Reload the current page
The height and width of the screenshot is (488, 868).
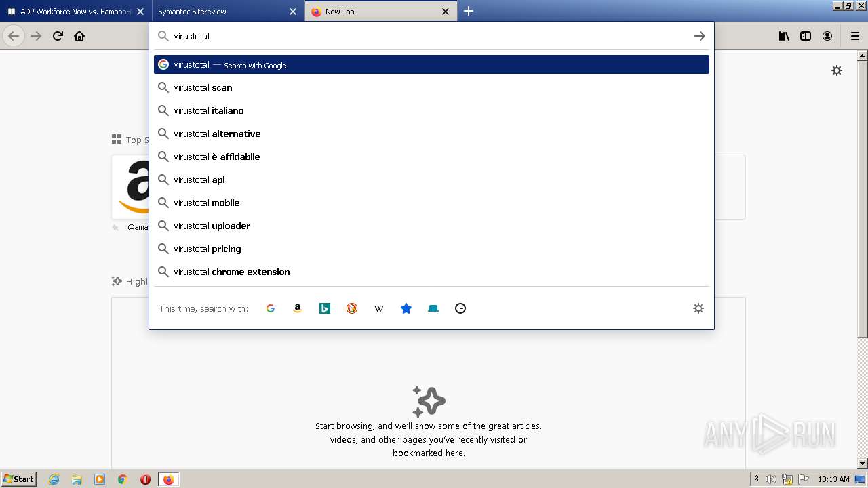click(x=58, y=36)
